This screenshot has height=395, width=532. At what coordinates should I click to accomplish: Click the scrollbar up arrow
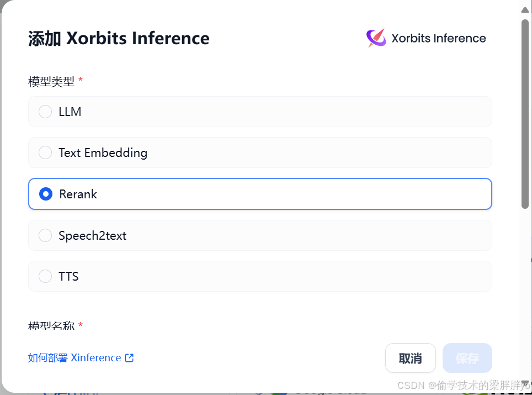(525, 10)
